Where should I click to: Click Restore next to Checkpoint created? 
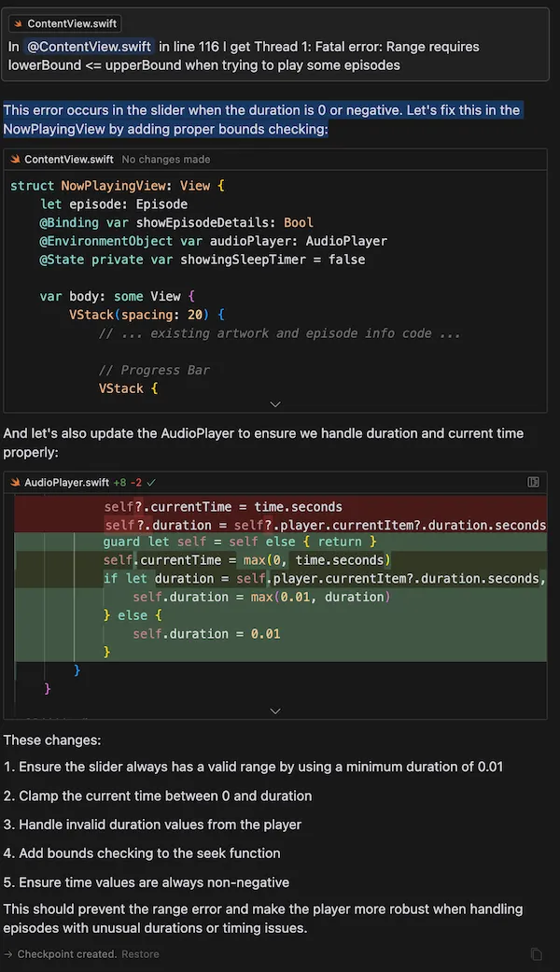[x=140, y=954]
